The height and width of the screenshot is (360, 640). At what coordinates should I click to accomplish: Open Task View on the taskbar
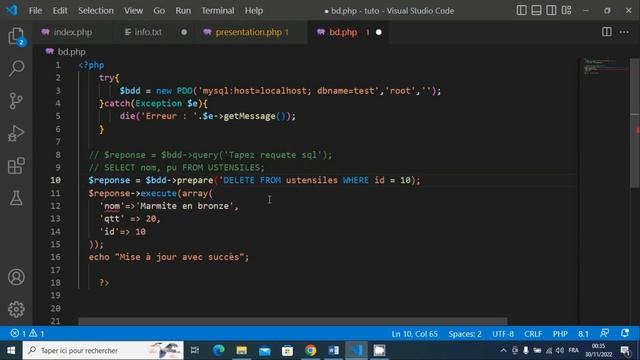pos(195,350)
